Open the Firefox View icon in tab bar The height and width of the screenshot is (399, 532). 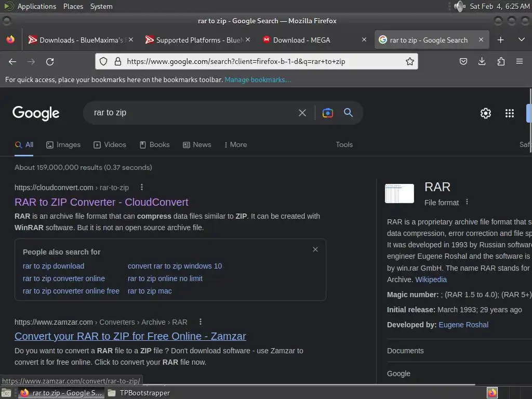click(10, 39)
